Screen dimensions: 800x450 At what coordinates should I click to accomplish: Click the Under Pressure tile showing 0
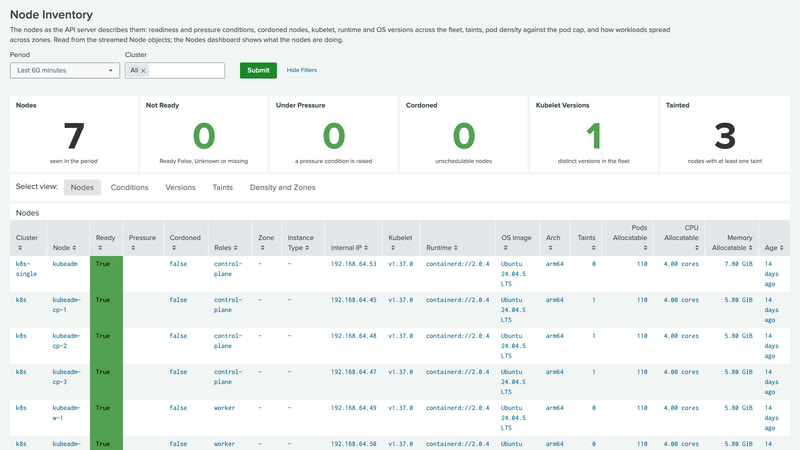point(334,134)
